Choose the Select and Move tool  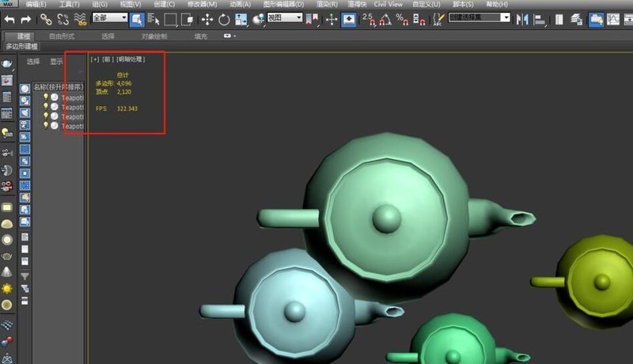(x=207, y=18)
